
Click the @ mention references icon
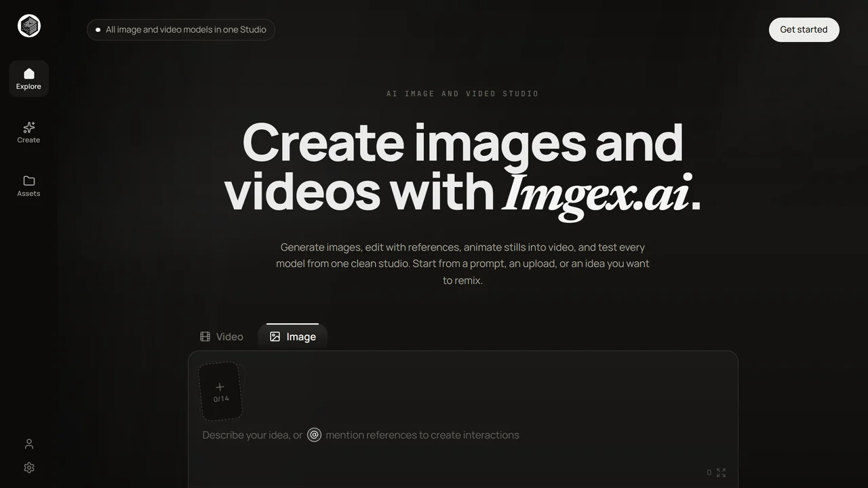[x=314, y=435]
